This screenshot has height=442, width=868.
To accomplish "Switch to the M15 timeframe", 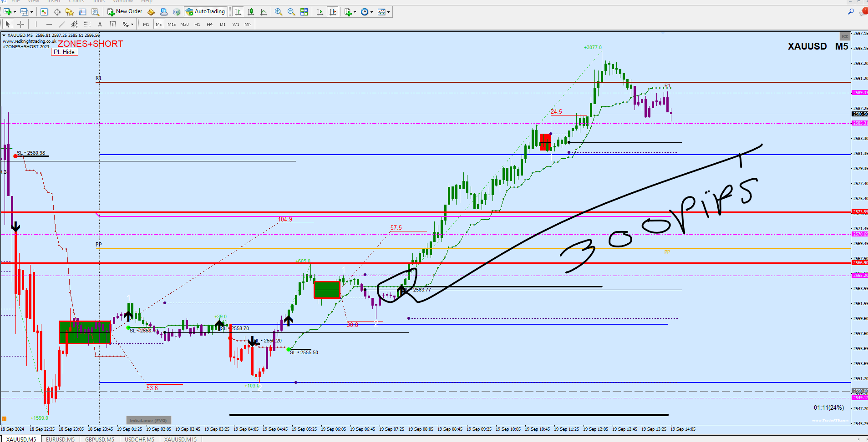I will (x=172, y=24).
